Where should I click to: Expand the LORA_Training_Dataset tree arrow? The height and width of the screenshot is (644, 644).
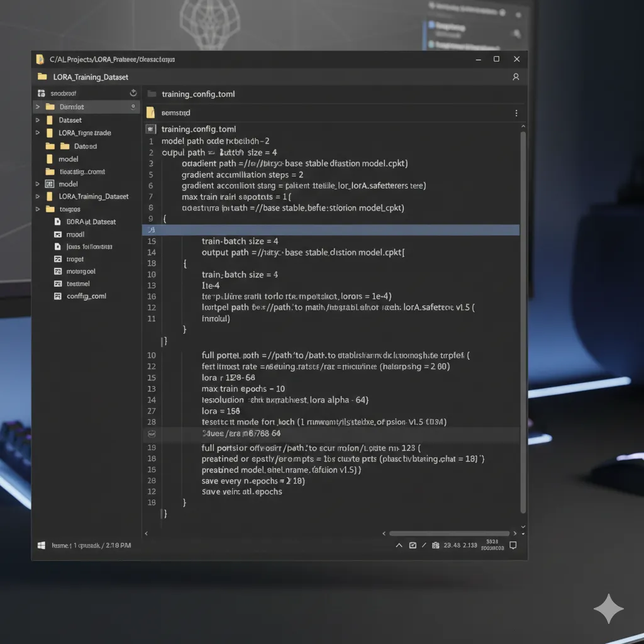pos(37,196)
